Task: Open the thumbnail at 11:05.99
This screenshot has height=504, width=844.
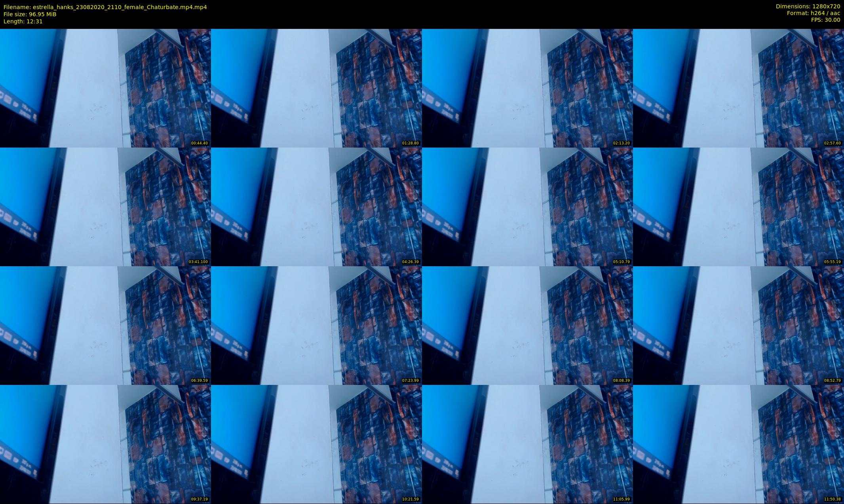Action: pyautogui.click(x=527, y=444)
